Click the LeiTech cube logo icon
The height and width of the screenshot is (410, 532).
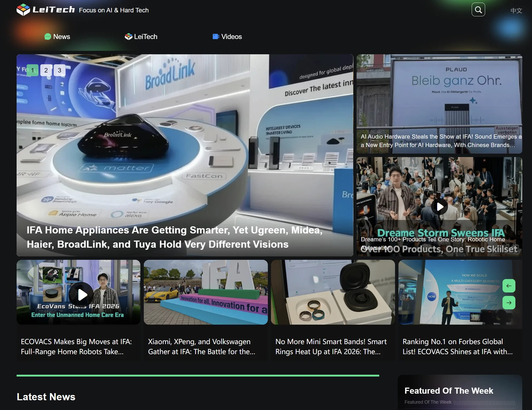click(x=23, y=10)
